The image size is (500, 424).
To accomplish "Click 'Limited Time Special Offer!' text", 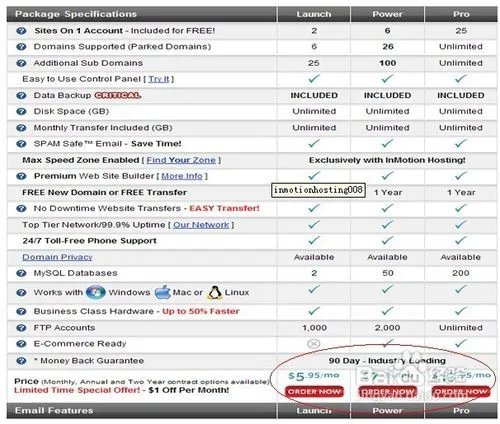I will click(x=77, y=390).
